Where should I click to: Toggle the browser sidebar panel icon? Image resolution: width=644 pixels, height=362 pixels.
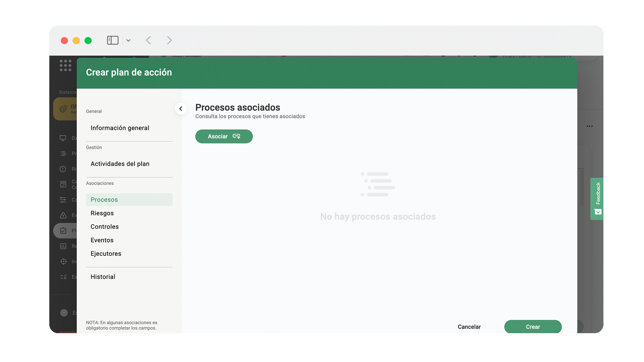(x=112, y=40)
